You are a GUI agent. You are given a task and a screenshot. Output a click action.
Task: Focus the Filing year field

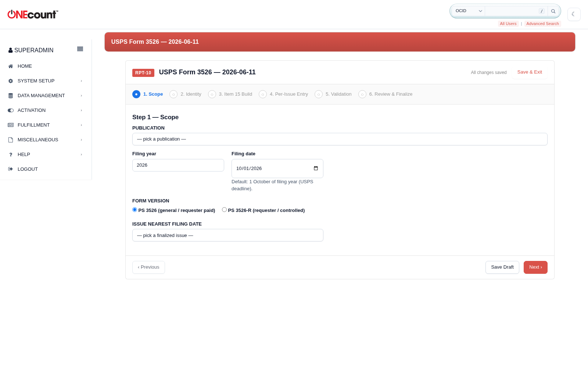[x=178, y=165]
